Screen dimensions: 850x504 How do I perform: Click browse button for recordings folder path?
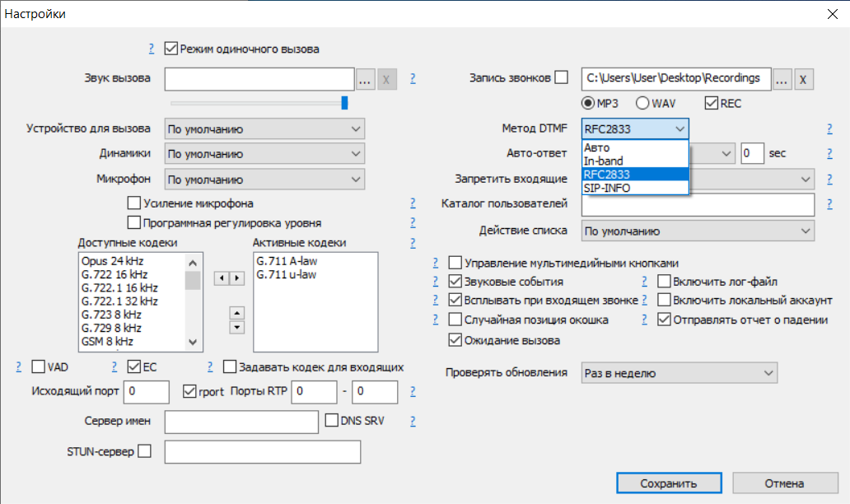(782, 79)
